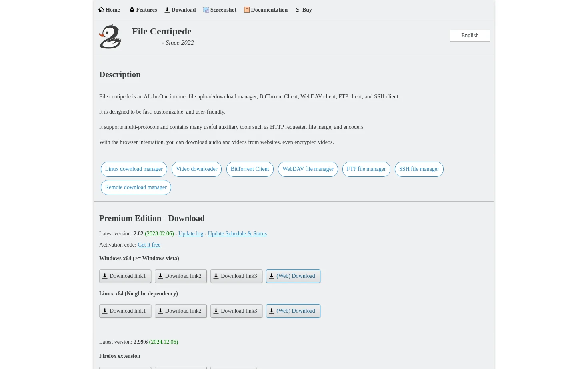Click download icon on Windows Download link3
Screen dimensions: 588x369
coord(216,276)
